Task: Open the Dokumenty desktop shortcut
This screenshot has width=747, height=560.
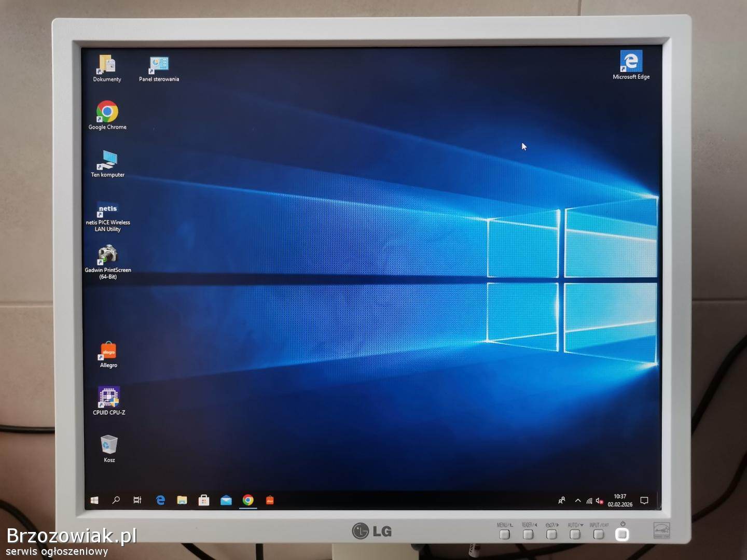Action: click(x=107, y=66)
